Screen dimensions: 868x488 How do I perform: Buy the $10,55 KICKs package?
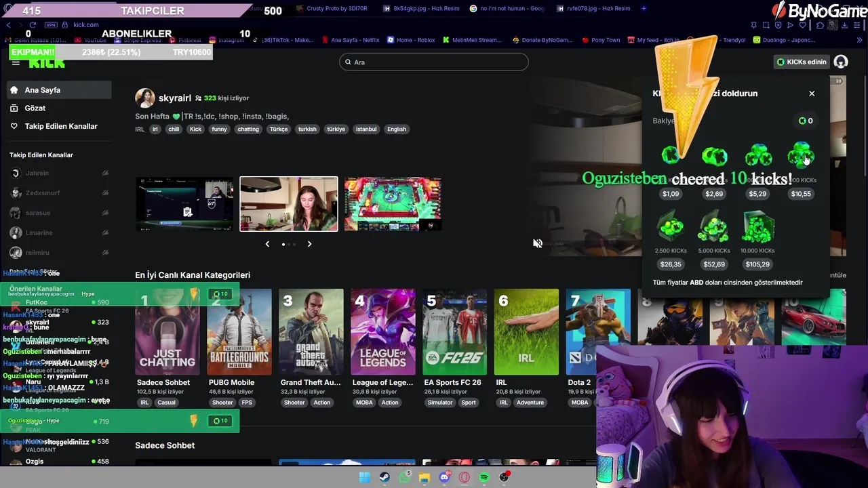point(801,194)
